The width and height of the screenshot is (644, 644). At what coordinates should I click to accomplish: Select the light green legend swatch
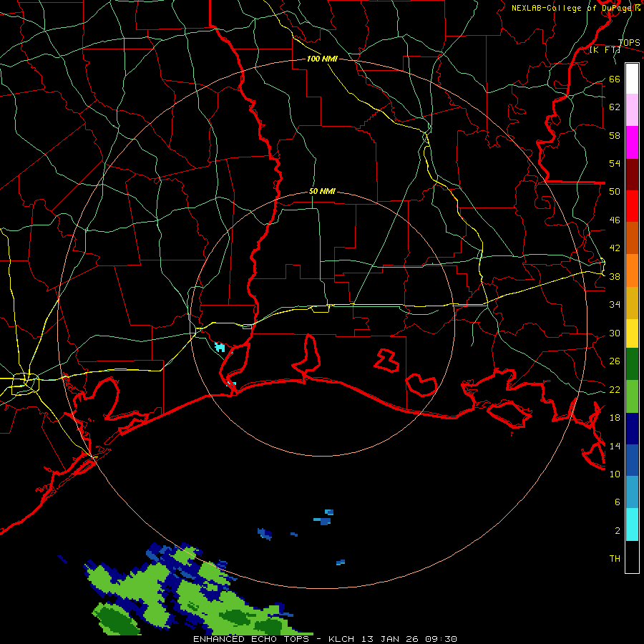pyautogui.click(x=632, y=396)
